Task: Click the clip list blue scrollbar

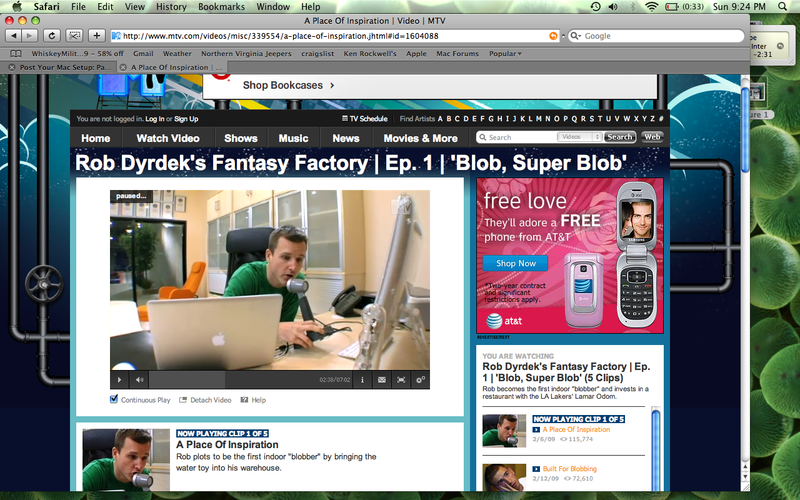Action: (x=656, y=449)
